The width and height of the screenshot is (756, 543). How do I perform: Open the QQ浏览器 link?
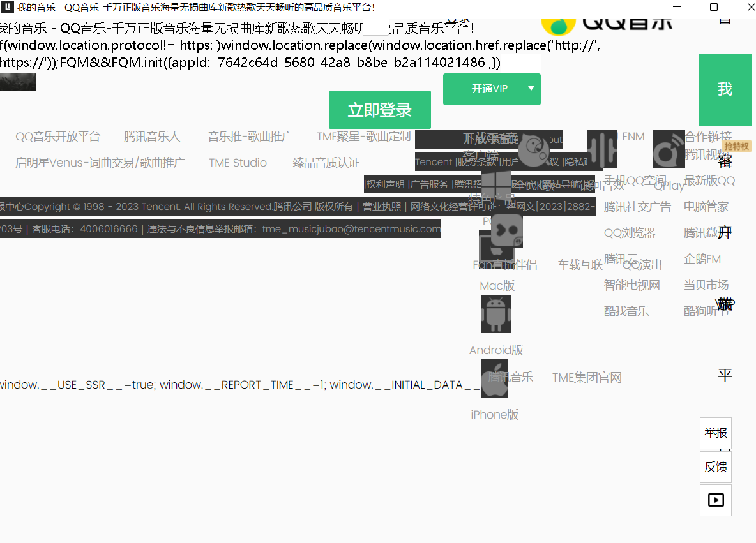pos(630,233)
